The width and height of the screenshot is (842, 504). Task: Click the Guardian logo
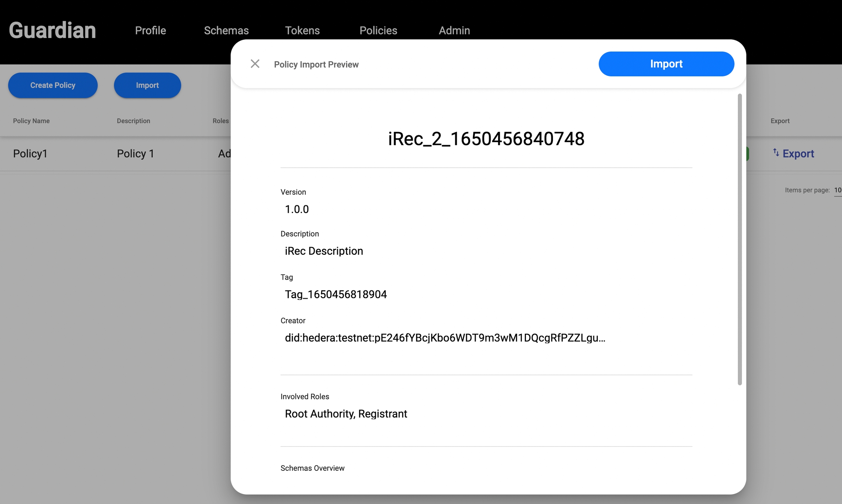point(52,30)
